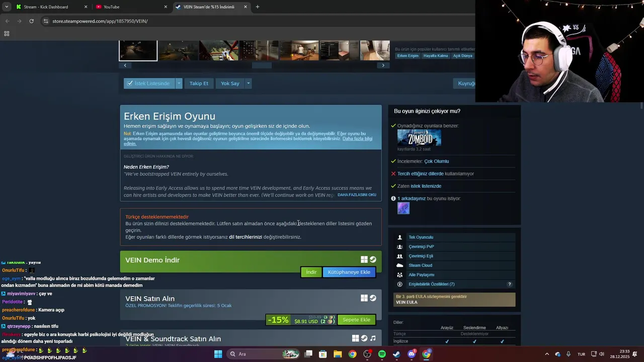Viewport: 644px width, 362px height.
Task: Click the Takip Et button
Action: click(199, 83)
